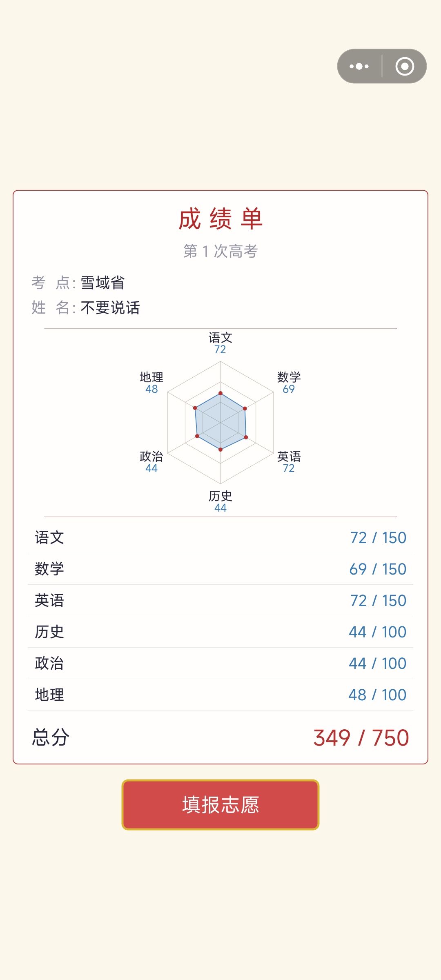Select the 英语 72 / 150 score row
Screen dimensions: 441x980
[220, 601]
